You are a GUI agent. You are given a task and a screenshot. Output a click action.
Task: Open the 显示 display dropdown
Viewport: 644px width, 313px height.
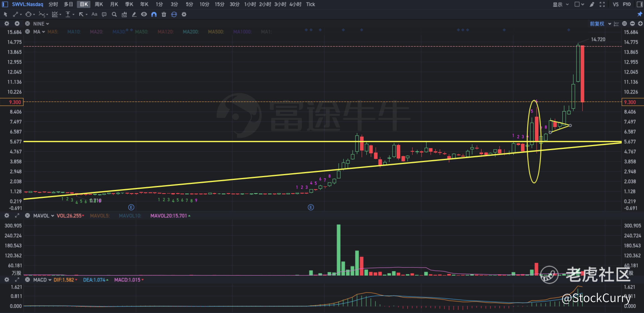click(561, 4)
